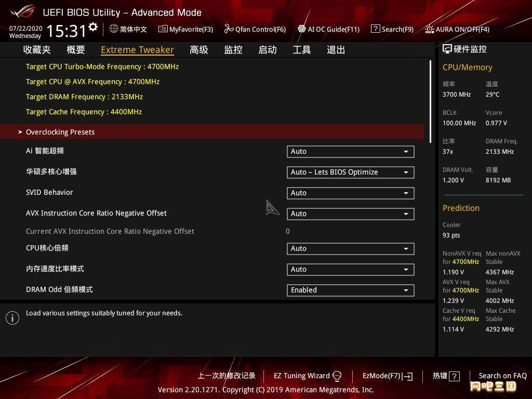This screenshot has width=532, height=399.
Task: Click the info icon beside help text
Action: click(x=12, y=318)
